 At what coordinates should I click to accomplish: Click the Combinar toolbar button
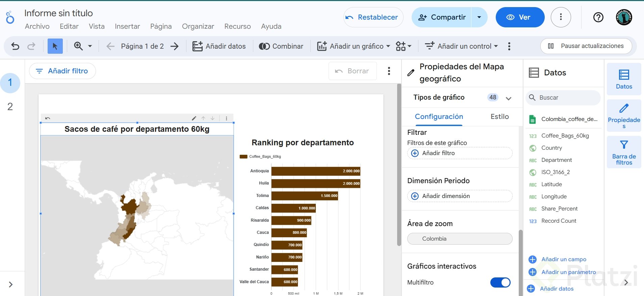(281, 46)
